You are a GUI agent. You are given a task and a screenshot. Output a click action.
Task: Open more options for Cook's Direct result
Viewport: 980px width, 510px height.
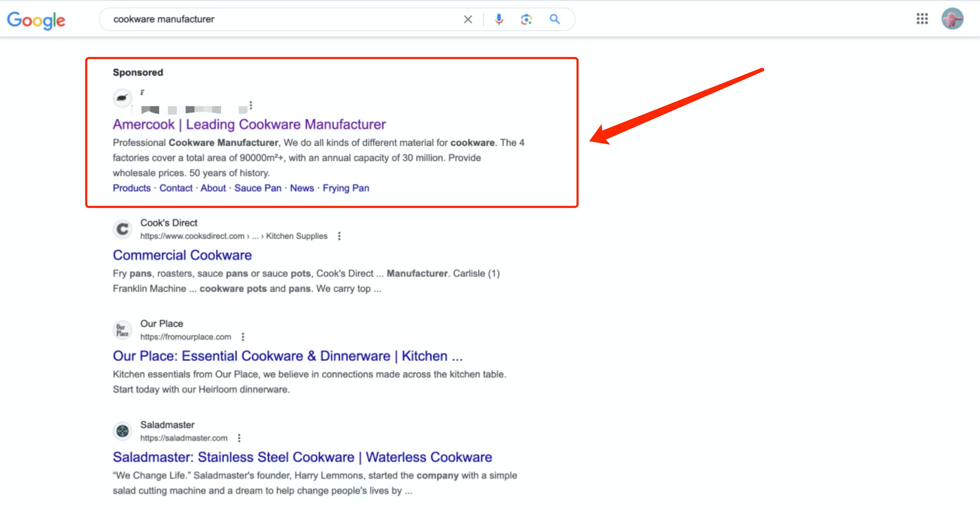(339, 236)
